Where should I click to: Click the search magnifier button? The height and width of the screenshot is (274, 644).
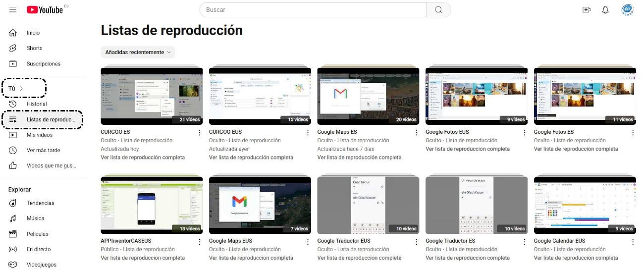click(438, 9)
